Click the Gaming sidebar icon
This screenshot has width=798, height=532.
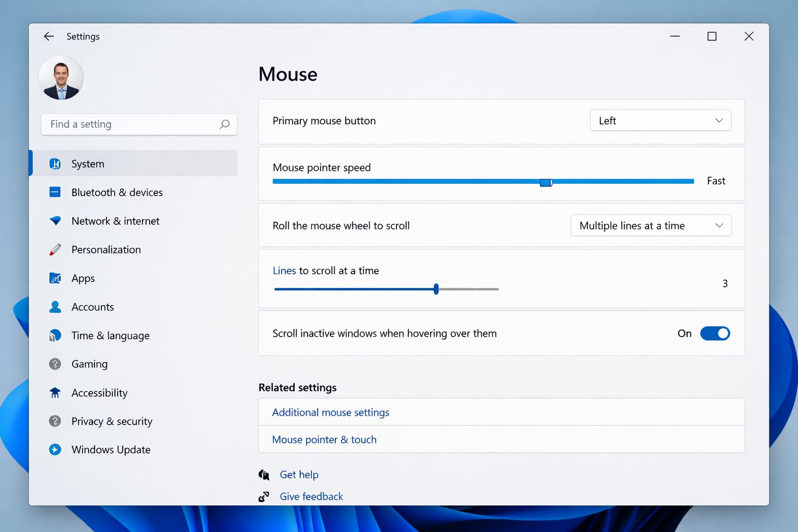point(55,364)
